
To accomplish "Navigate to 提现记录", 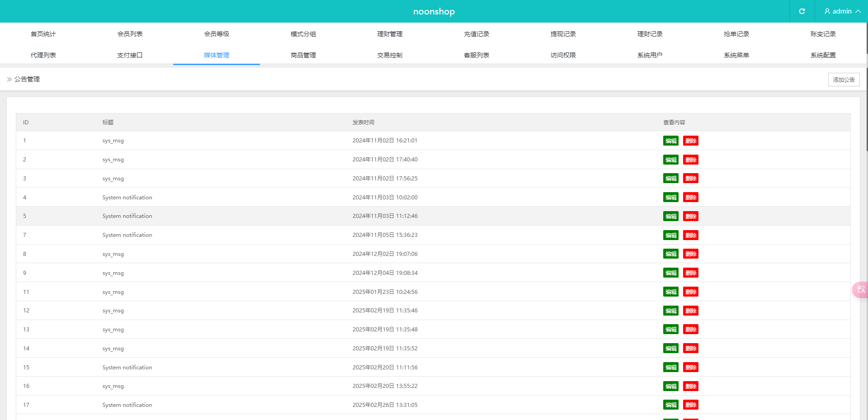I will pos(563,34).
